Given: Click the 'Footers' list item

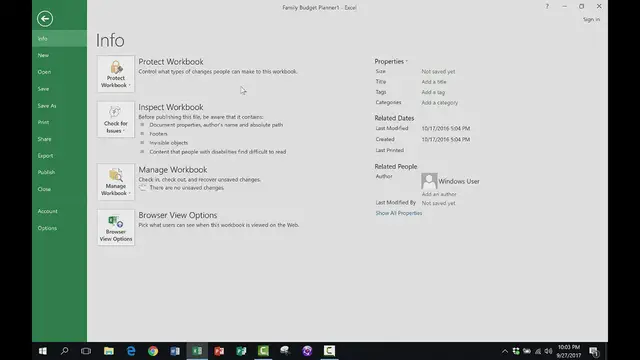Looking at the screenshot, I should [x=158, y=134].
